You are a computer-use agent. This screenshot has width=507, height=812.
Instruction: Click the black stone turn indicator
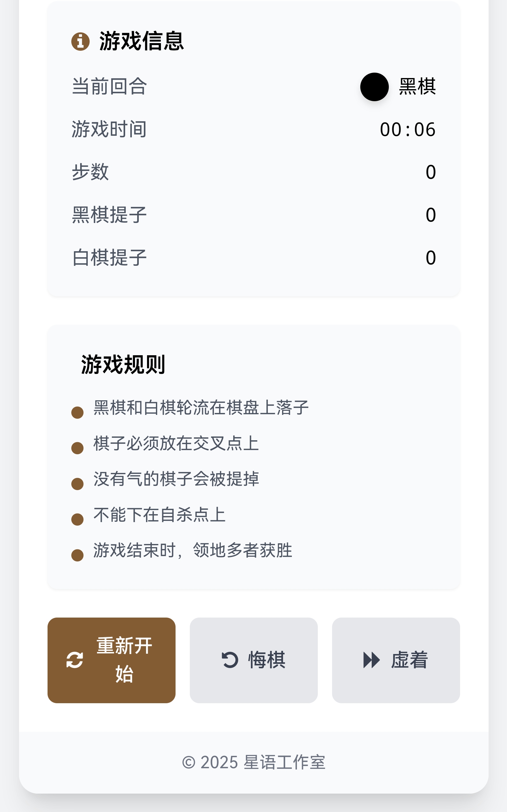tap(374, 87)
